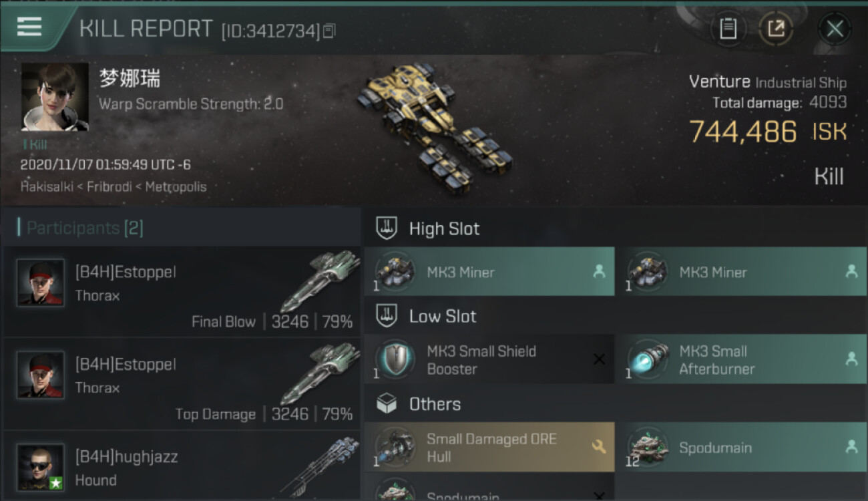868x501 pixels.
Task: Select the second MK3 Miner module
Action: coord(742,272)
